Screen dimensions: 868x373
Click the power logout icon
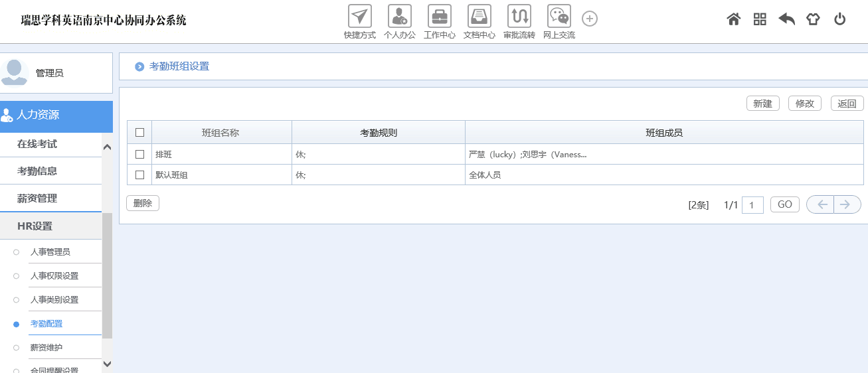click(840, 19)
